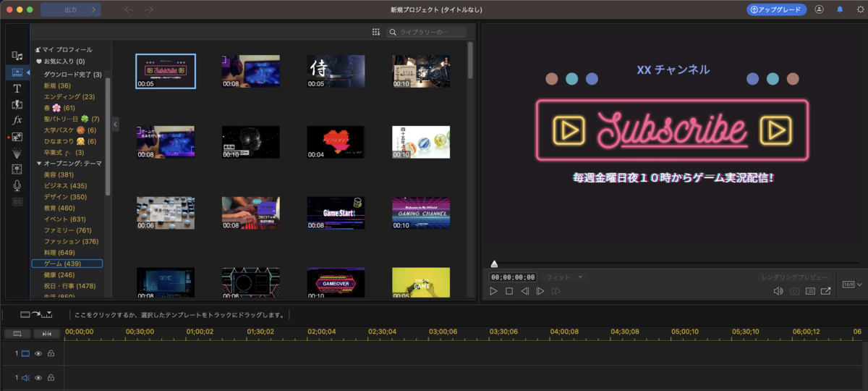This screenshot has height=391, width=868.
Task: Stop the preview playback
Action: click(509, 291)
